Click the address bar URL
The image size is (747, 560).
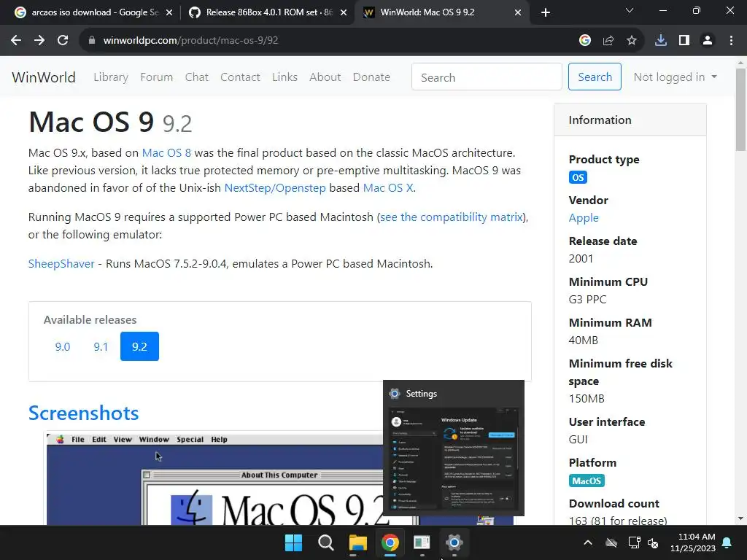tap(190, 41)
